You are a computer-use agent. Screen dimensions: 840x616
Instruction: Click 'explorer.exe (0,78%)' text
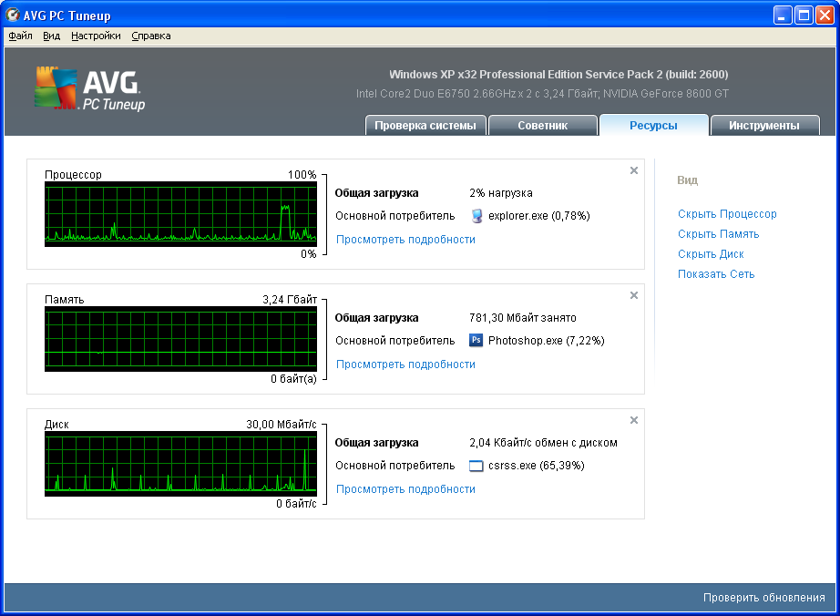[x=539, y=216]
